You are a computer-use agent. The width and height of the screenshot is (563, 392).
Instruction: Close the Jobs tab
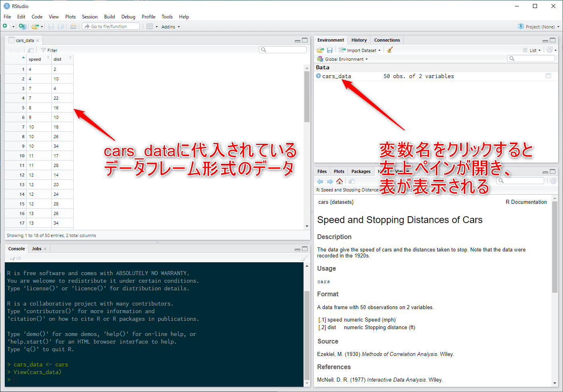point(45,249)
